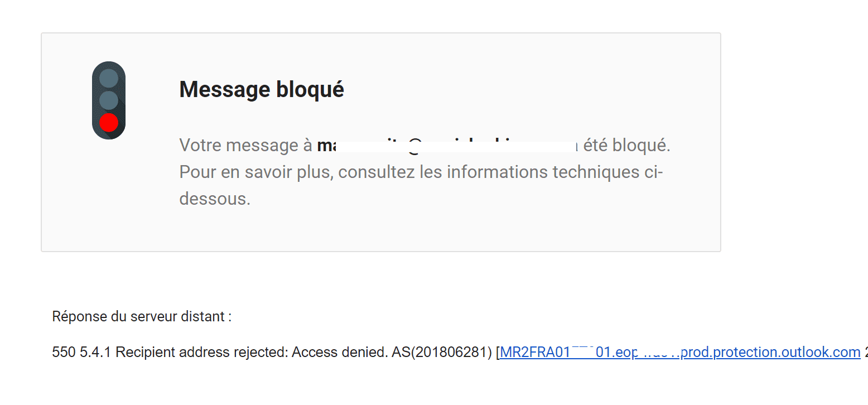Screen dimensions: 868x405
Task: Open the protection.outlook.com server link
Action: [x=680, y=353]
